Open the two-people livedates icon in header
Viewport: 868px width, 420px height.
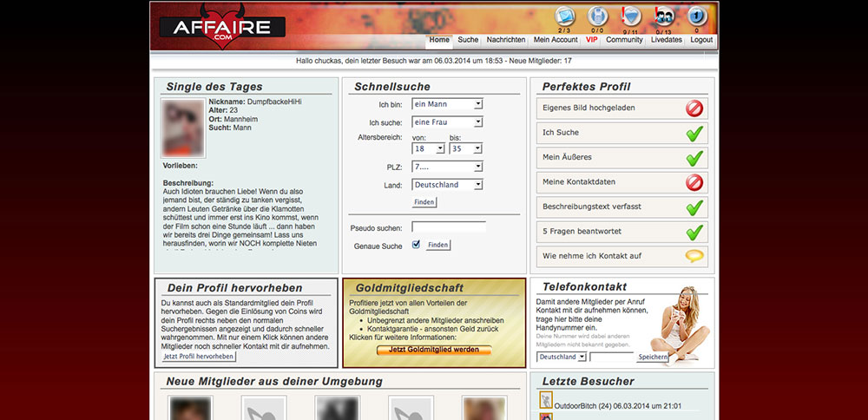point(664,16)
